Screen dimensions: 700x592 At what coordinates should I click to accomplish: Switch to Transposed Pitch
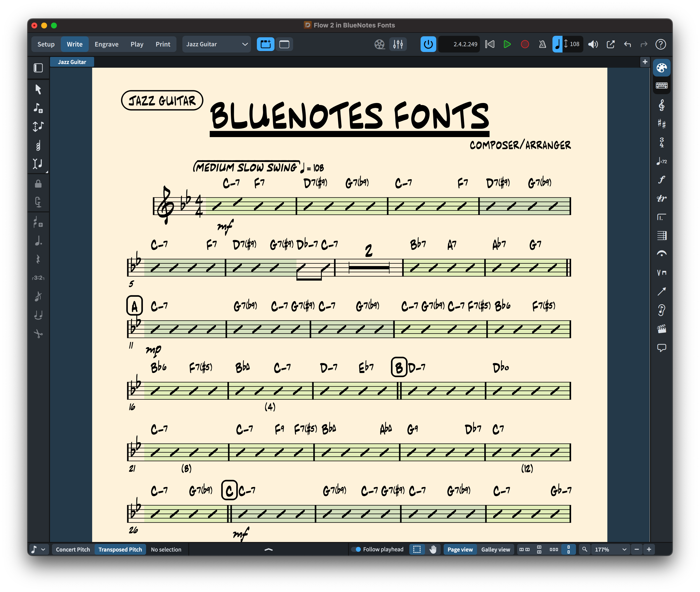pos(120,549)
